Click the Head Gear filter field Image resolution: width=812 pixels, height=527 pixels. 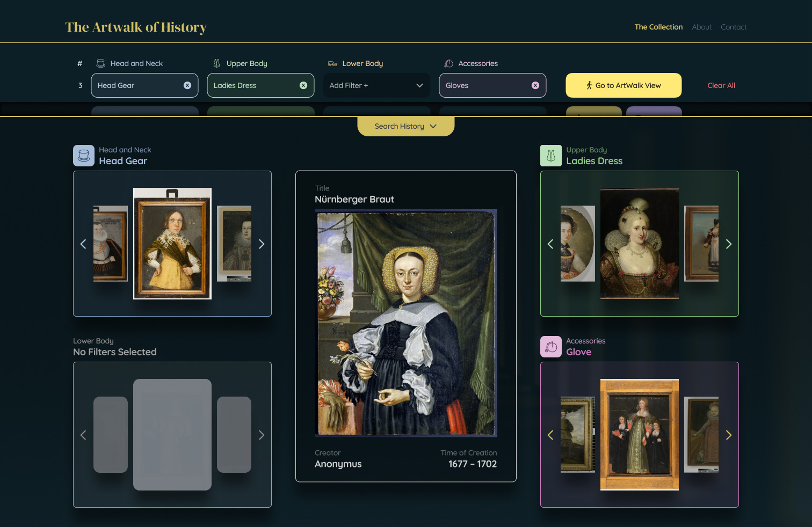[x=144, y=85]
